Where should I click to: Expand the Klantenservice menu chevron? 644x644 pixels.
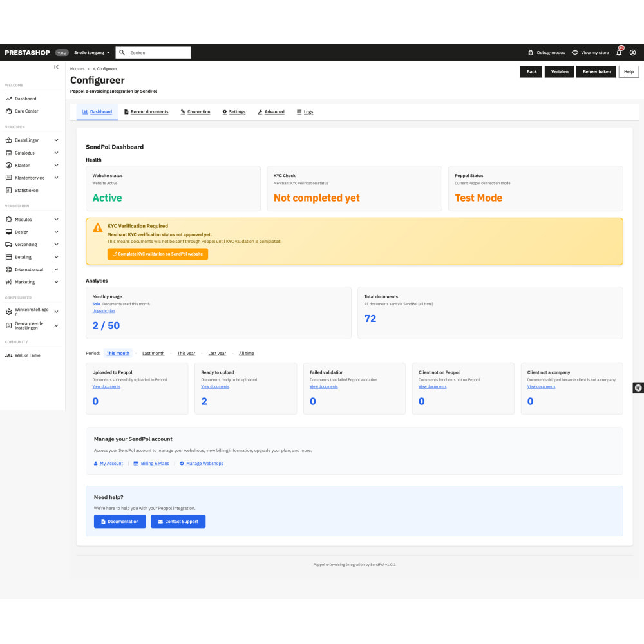coord(56,178)
